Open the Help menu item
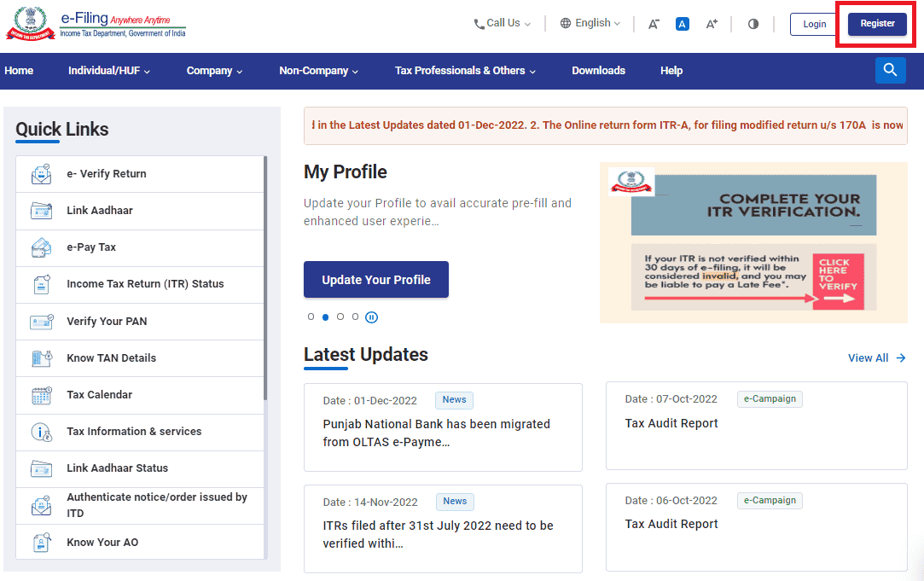 coord(671,71)
